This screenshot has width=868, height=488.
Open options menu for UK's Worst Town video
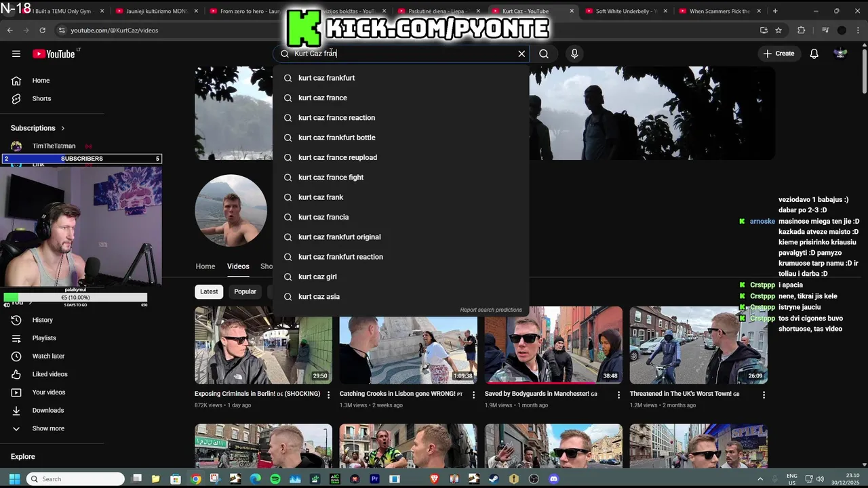(764, 394)
